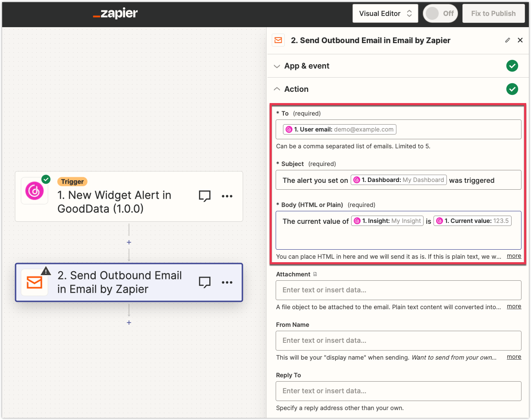Click the Email icon in panel header
The width and height of the screenshot is (531, 420).
[x=278, y=40]
